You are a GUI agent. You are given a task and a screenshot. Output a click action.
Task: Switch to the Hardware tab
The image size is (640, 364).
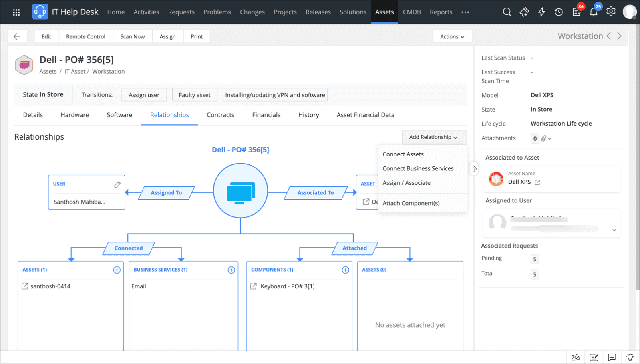(x=74, y=115)
